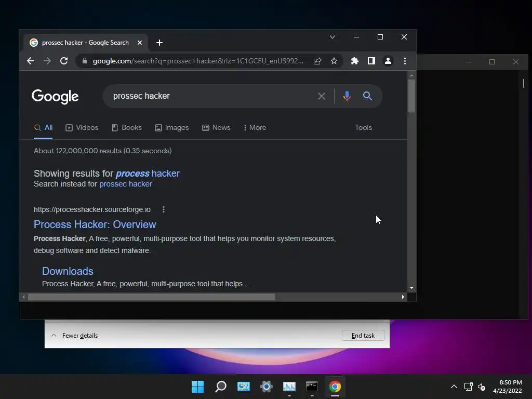Open the Chrome profile avatar icon
The image size is (532, 399).
[388, 61]
